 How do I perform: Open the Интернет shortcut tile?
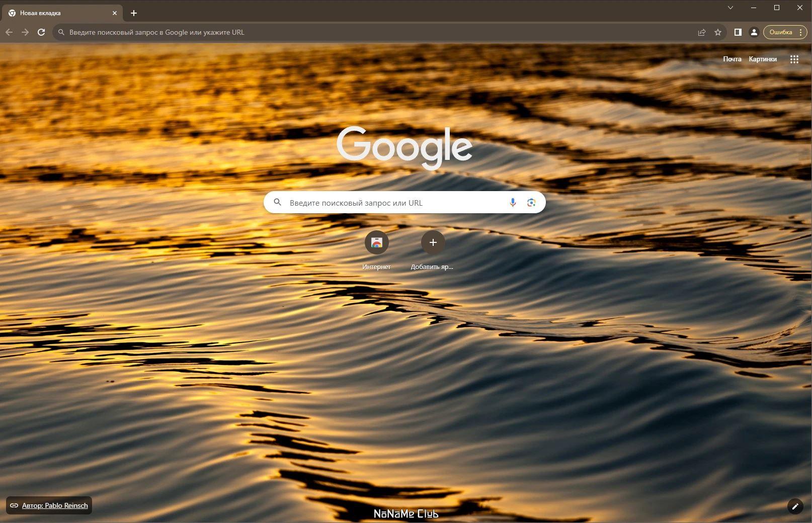[376, 243]
